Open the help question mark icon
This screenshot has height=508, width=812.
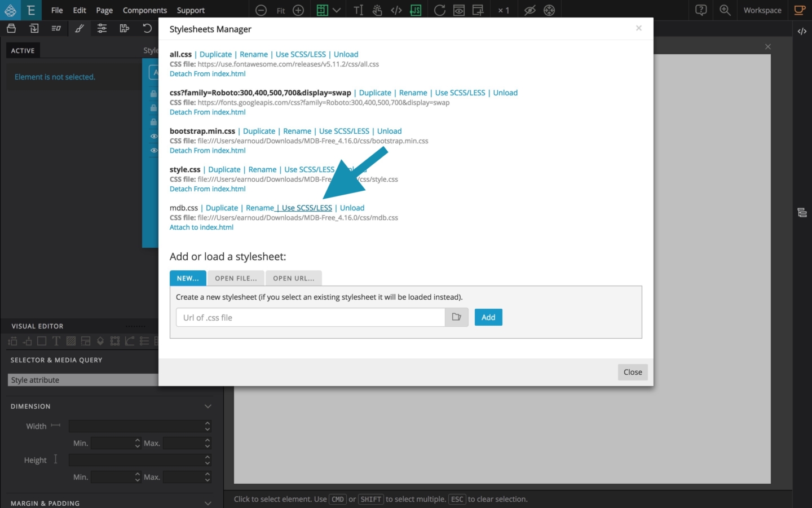pos(701,10)
